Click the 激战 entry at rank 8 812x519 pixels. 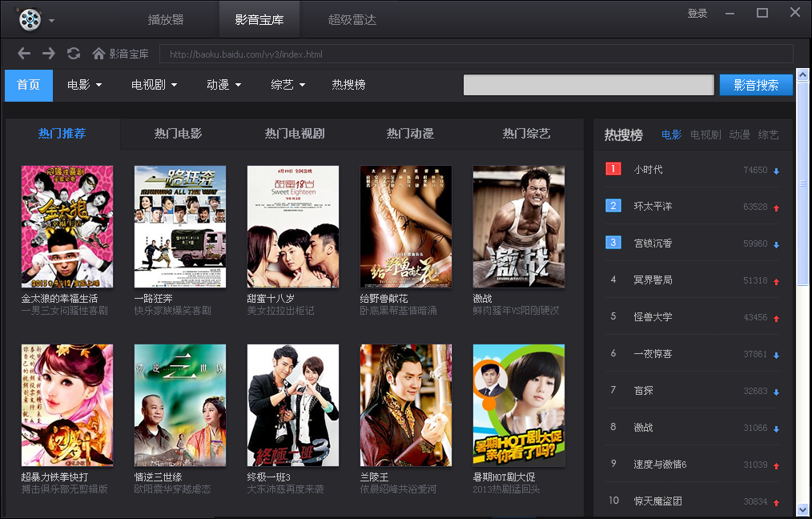643,428
